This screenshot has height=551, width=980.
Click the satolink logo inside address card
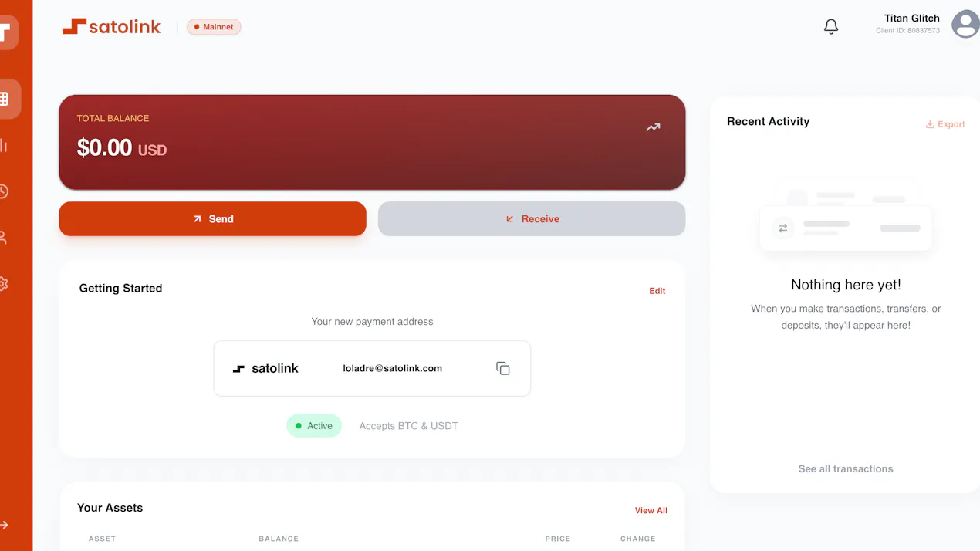(x=265, y=368)
